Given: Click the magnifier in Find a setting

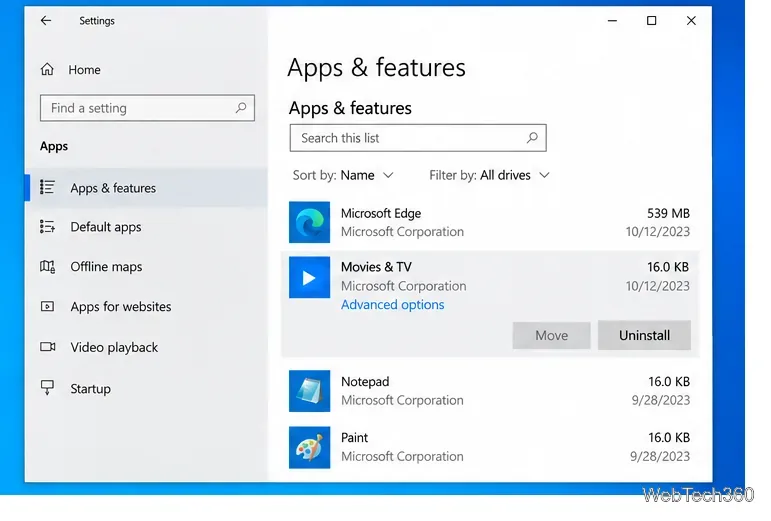Looking at the screenshot, I should 241,108.
